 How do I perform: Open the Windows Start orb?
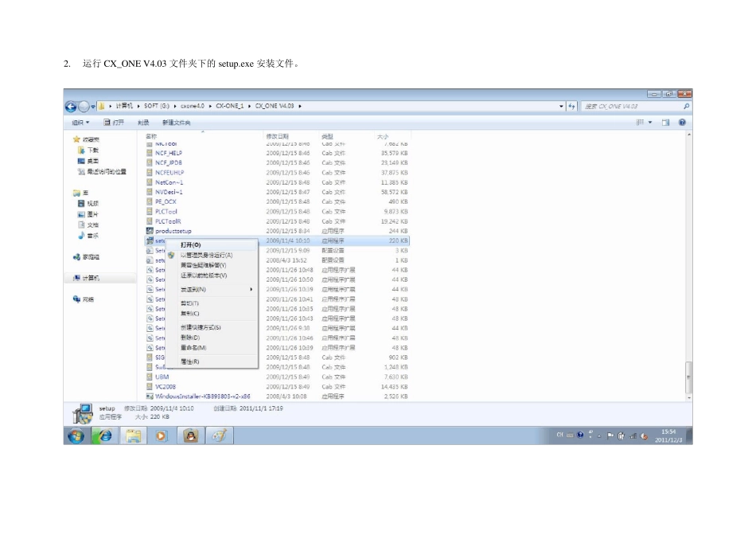(76, 436)
